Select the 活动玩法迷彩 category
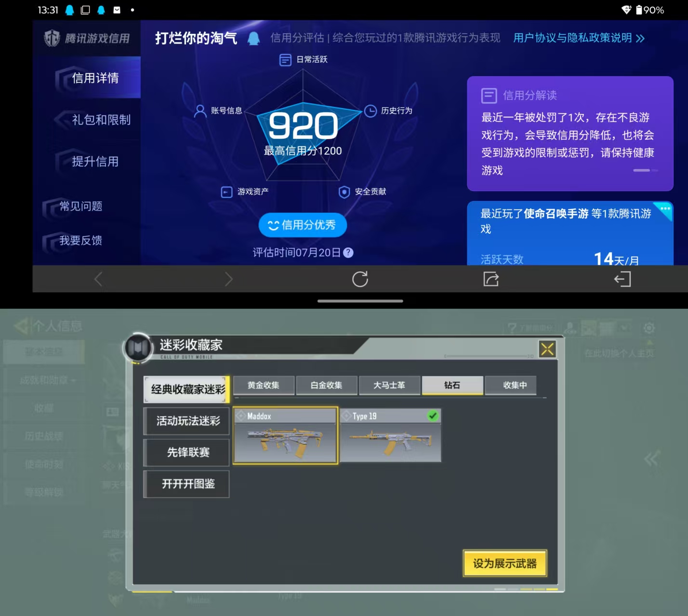 187,421
